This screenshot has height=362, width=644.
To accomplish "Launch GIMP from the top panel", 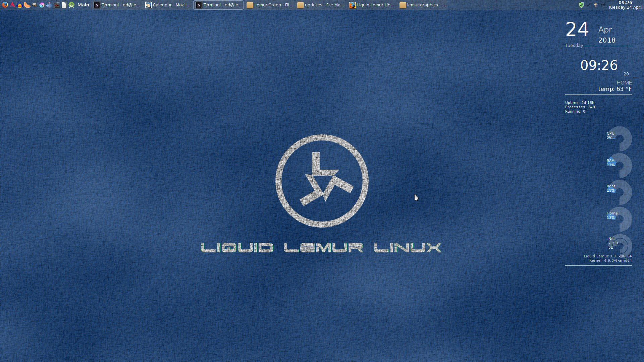I will coord(35,5).
